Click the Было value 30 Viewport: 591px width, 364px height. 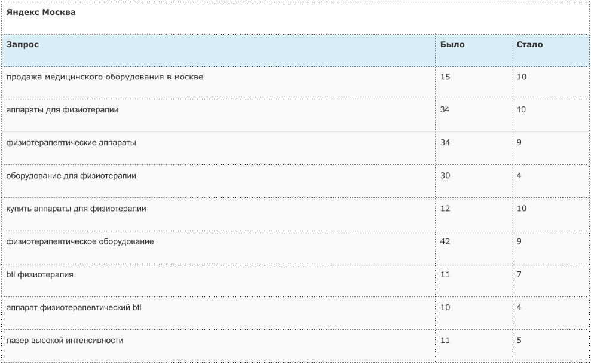point(445,176)
